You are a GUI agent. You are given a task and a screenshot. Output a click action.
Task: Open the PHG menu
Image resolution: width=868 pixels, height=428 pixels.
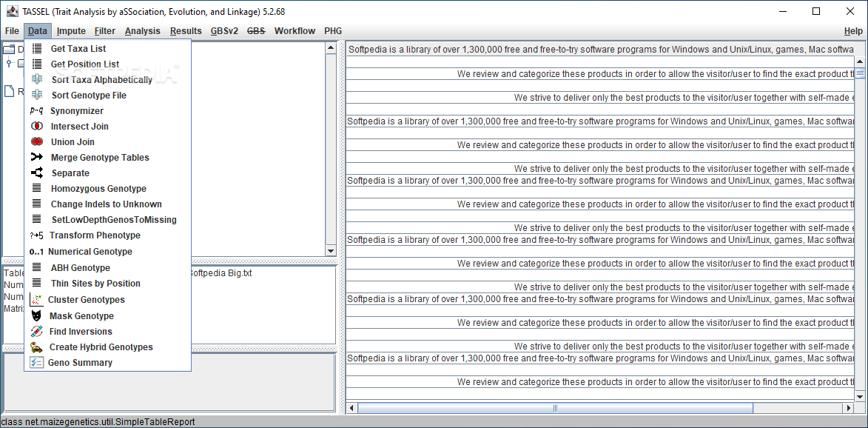[x=333, y=31]
